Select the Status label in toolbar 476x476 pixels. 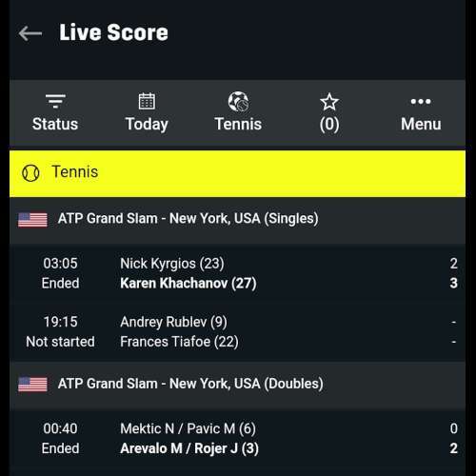click(x=55, y=124)
